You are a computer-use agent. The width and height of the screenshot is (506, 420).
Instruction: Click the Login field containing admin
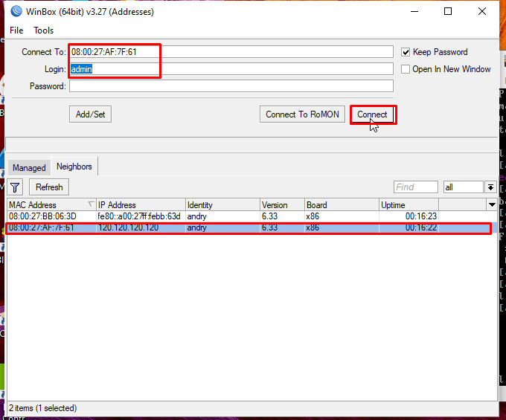tap(231, 69)
